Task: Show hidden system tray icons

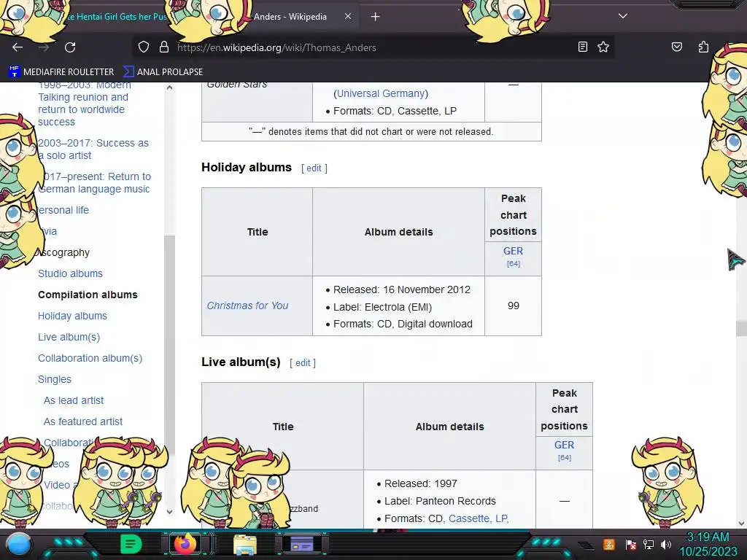Action: [x=586, y=545]
